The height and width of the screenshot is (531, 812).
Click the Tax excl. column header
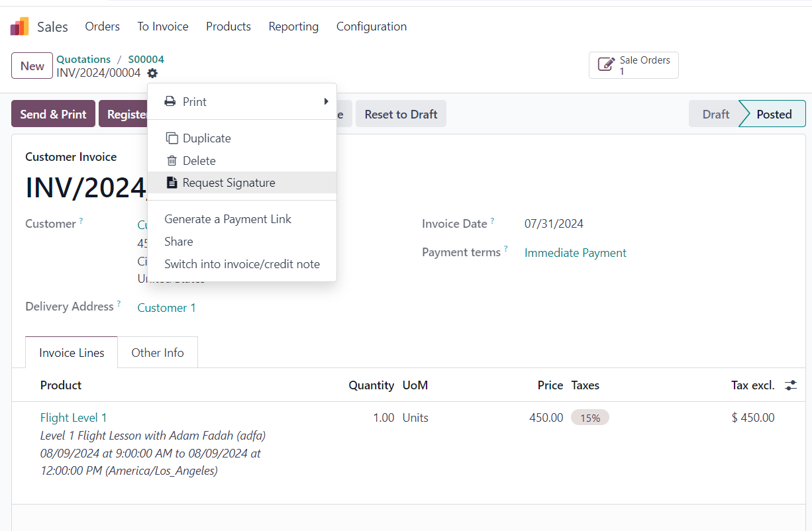click(753, 385)
